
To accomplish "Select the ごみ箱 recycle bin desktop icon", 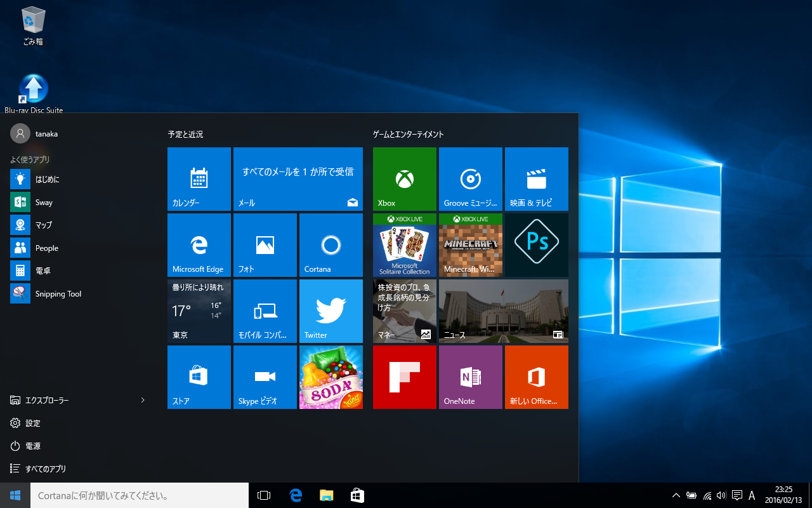I will 33,27.
